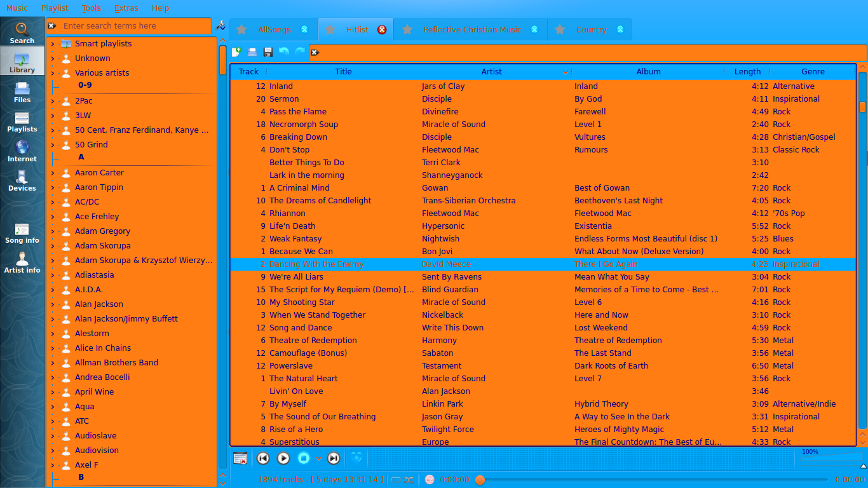This screenshot has width=868, height=488.
Task: Toggle Last.fm scrobbling icon
Action: click(430, 480)
